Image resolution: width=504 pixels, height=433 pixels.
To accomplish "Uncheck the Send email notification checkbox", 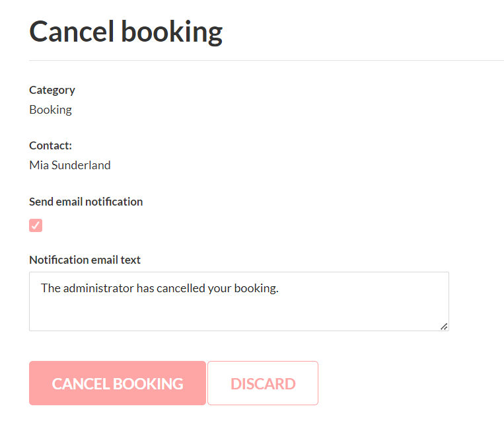I will (x=36, y=225).
